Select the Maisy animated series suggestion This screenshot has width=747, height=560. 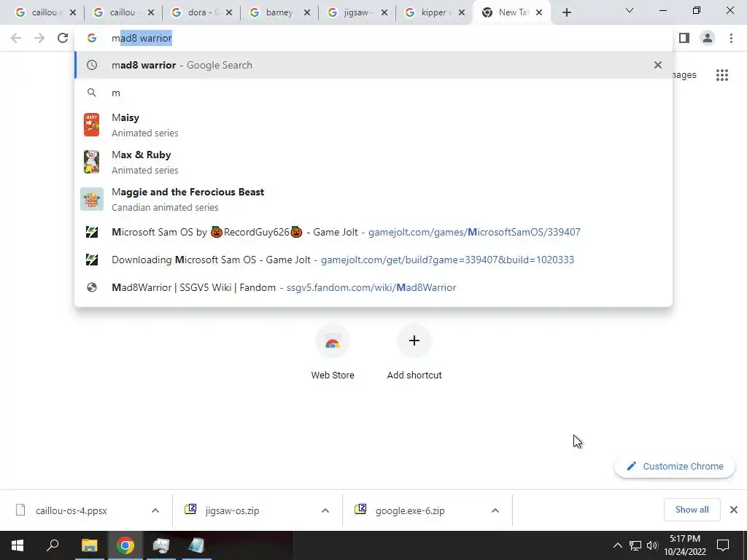(373, 125)
